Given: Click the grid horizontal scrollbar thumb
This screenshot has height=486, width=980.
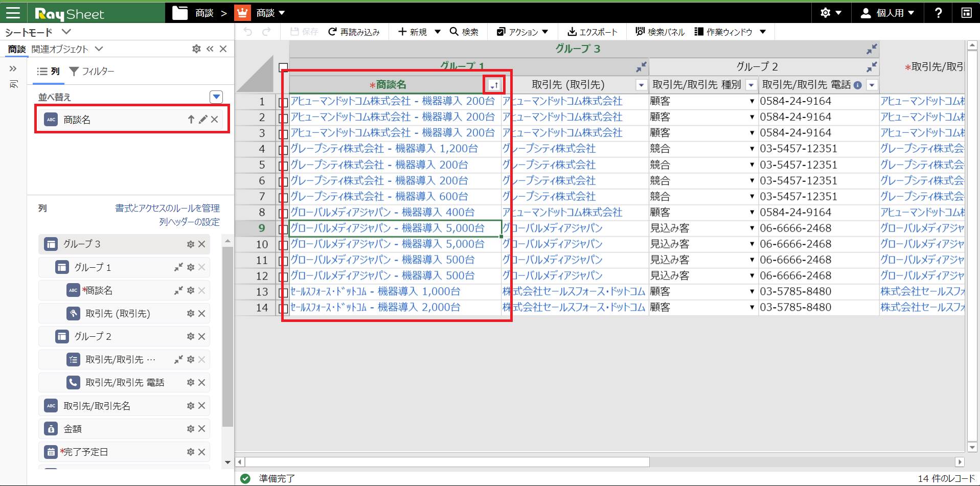Looking at the screenshot, I should tap(447, 462).
